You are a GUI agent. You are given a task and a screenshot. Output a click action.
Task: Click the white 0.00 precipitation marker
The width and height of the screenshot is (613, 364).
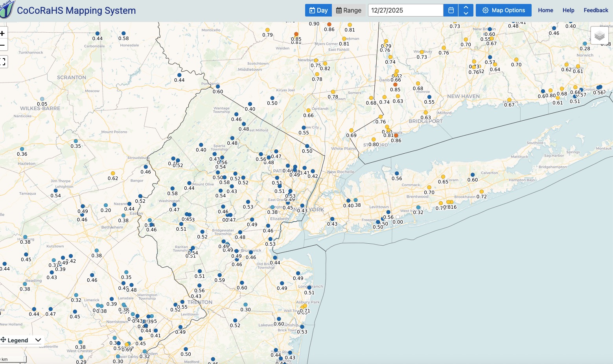(398, 217)
